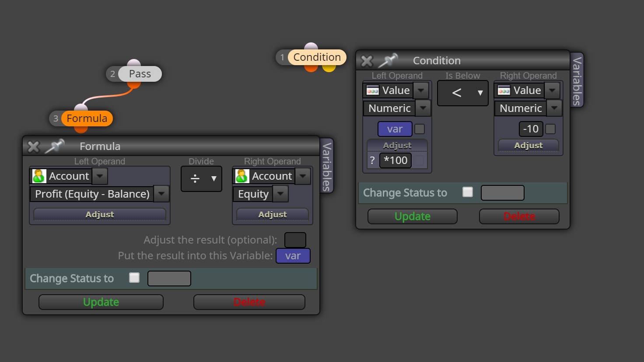Expand Account dropdown in Formula left operand
This screenshot has height=362, width=644.
pyautogui.click(x=100, y=176)
